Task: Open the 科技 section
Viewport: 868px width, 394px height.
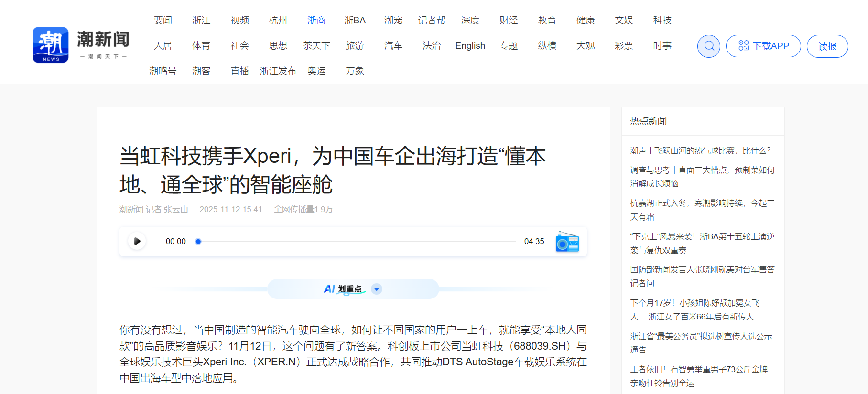Action: coord(662,21)
